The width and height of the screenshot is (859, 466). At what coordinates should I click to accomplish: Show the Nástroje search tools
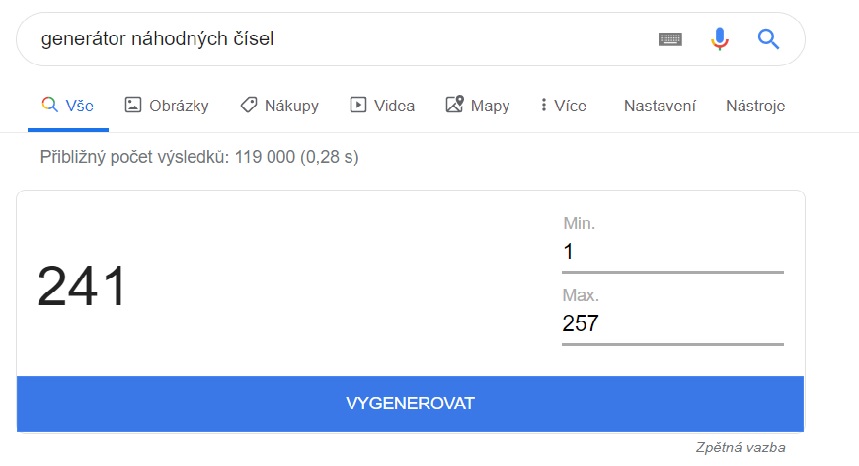coord(755,105)
